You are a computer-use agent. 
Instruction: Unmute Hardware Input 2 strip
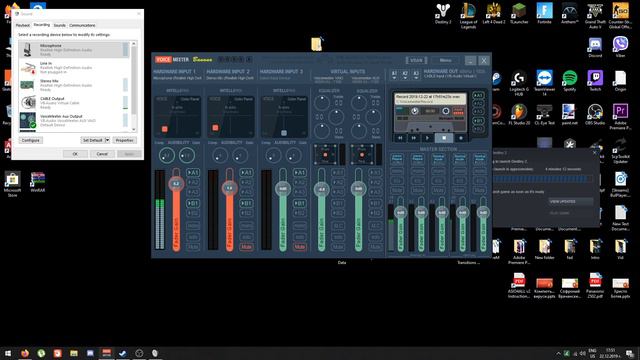[246, 247]
